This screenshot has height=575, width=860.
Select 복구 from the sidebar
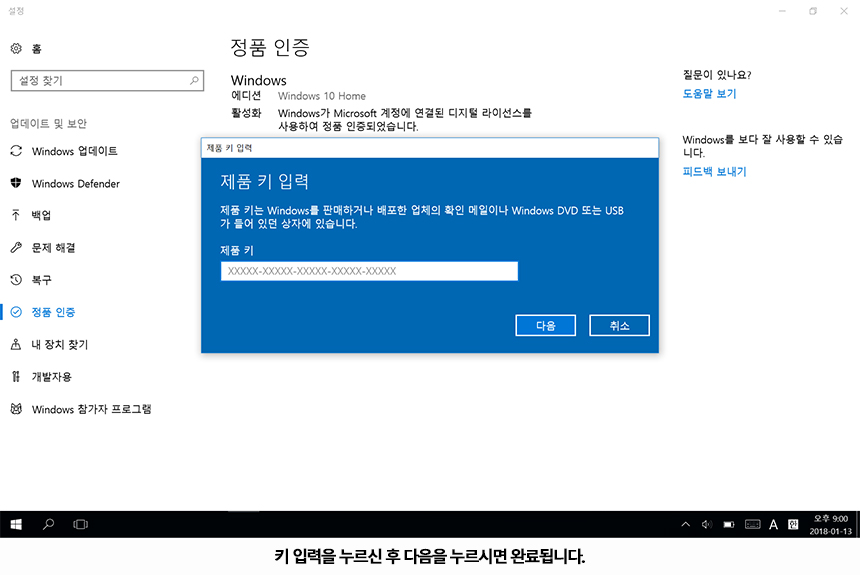[x=41, y=280]
